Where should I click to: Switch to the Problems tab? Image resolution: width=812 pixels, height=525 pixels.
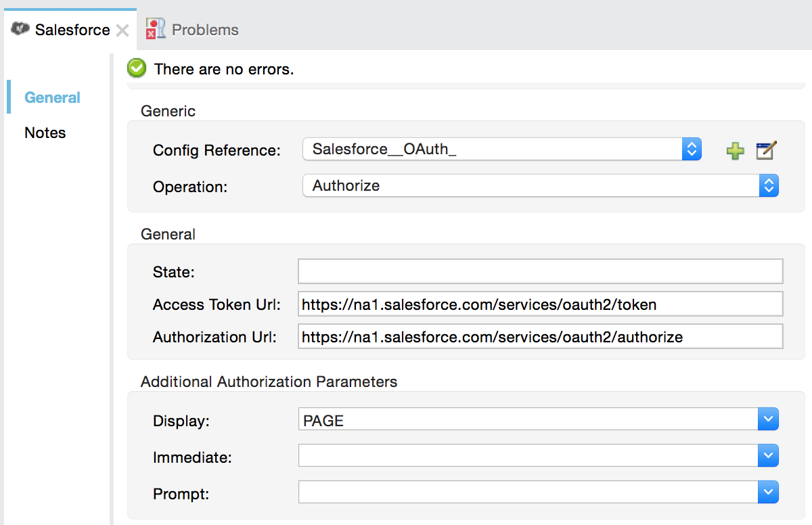coord(204,29)
